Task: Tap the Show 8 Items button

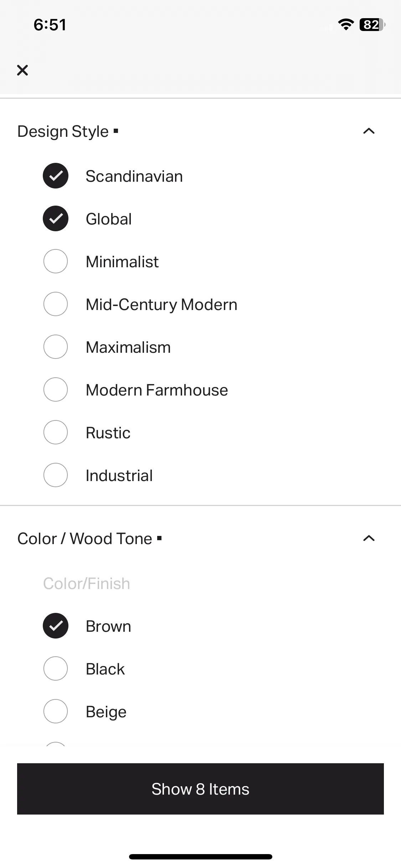Action: pyautogui.click(x=200, y=789)
